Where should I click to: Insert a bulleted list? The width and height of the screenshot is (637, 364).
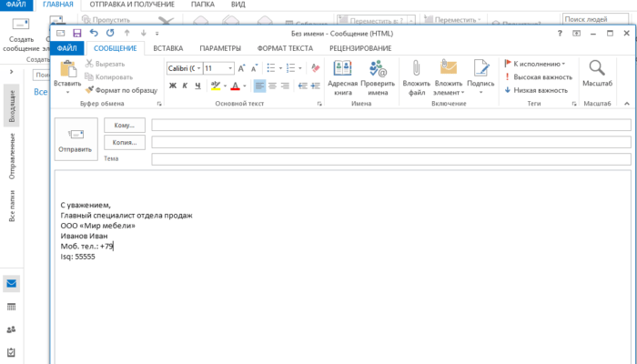coord(271,68)
